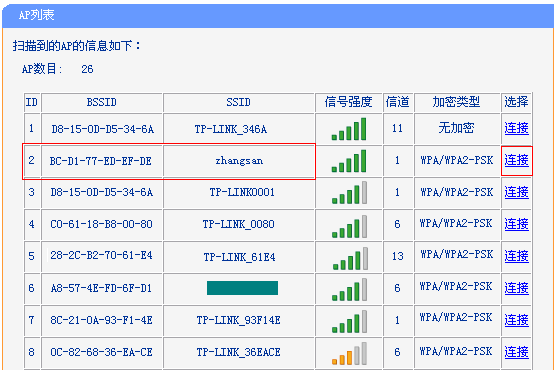Image resolution: width=555 pixels, height=373 pixels.
Task: Click BSSID 0C-82-68-36-EA-CE
Action: (x=101, y=352)
